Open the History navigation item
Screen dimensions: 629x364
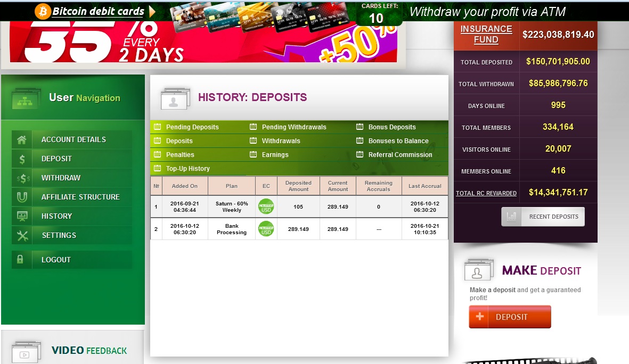click(x=56, y=216)
